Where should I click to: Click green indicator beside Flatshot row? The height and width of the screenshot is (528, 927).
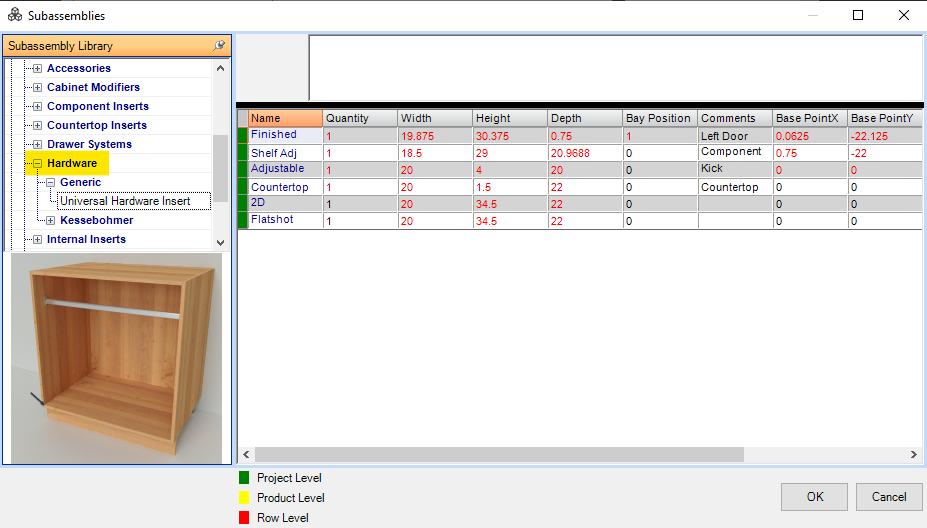pos(241,220)
